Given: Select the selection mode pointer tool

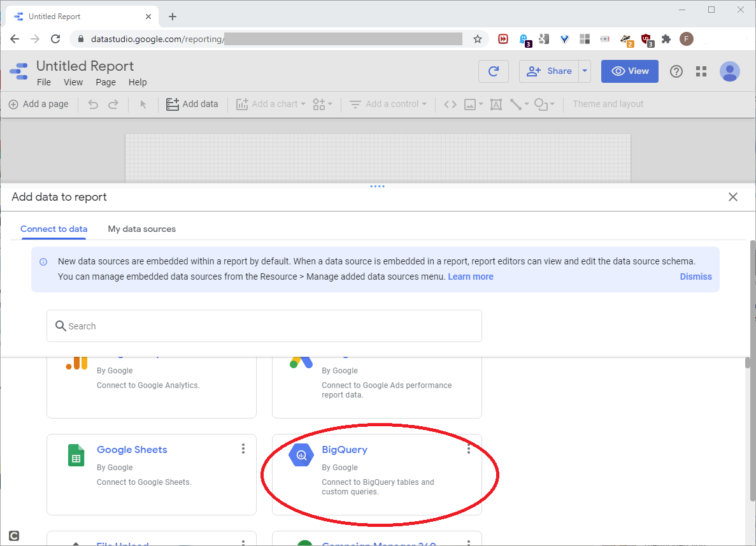Looking at the screenshot, I should click(143, 104).
